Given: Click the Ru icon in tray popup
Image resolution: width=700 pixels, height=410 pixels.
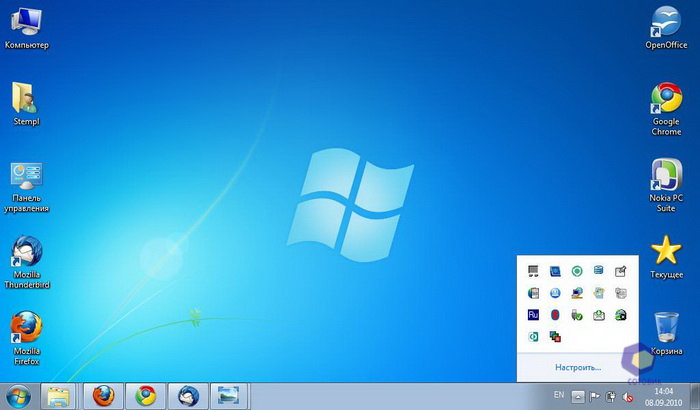Looking at the screenshot, I should [x=533, y=314].
